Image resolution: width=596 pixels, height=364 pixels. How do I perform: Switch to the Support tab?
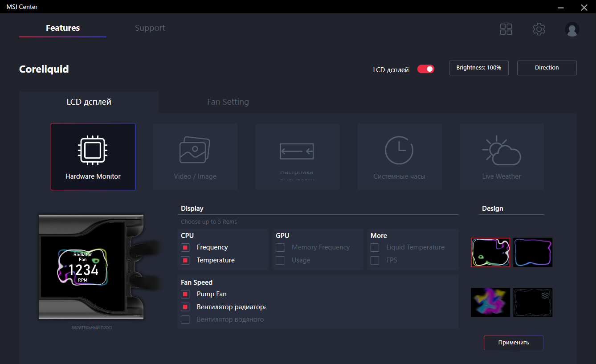(150, 28)
